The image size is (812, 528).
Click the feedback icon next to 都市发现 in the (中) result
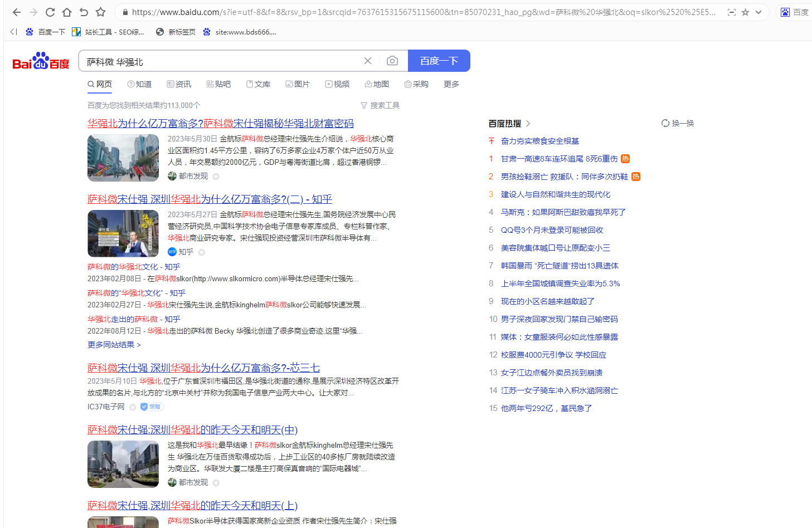[x=216, y=483]
